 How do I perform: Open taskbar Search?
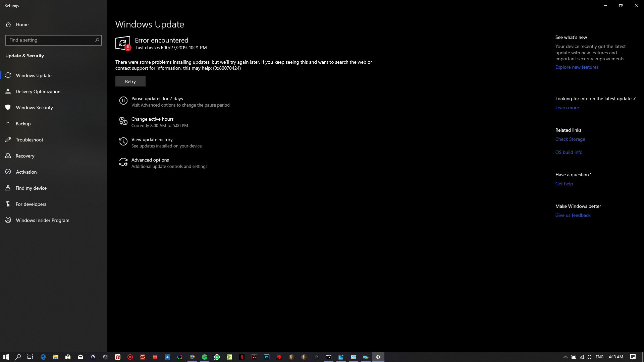(18, 357)
